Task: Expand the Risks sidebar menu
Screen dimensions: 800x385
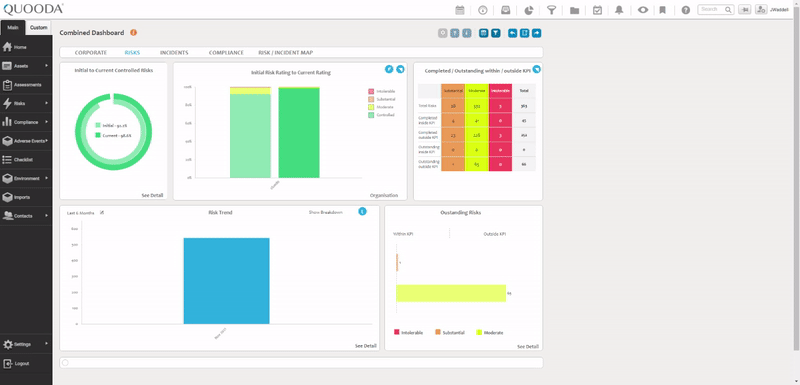Action: pos(26,103)
